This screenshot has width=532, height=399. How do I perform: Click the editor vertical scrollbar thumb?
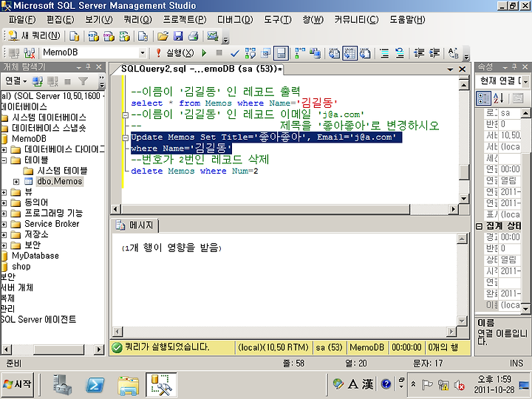click(464, 172)
